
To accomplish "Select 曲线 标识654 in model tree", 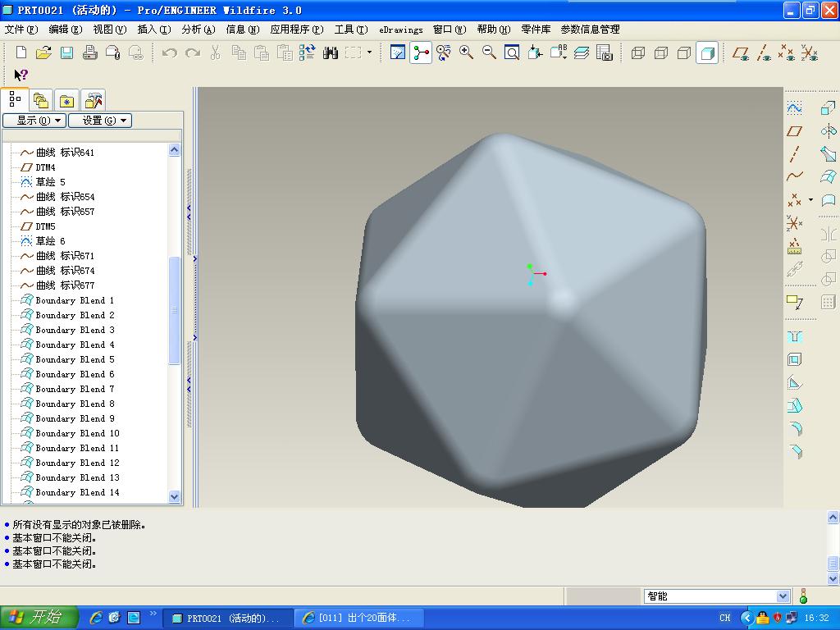I will [58, 197].
